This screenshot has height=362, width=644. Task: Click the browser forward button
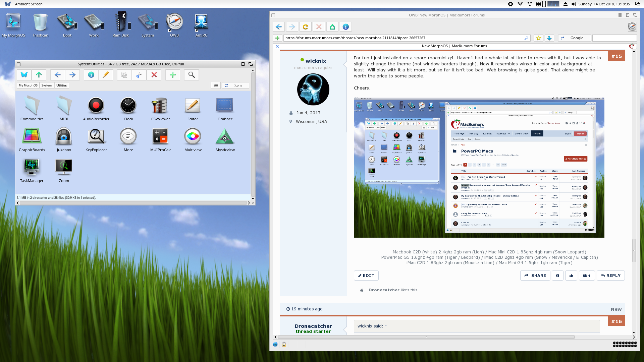point(292,27)
